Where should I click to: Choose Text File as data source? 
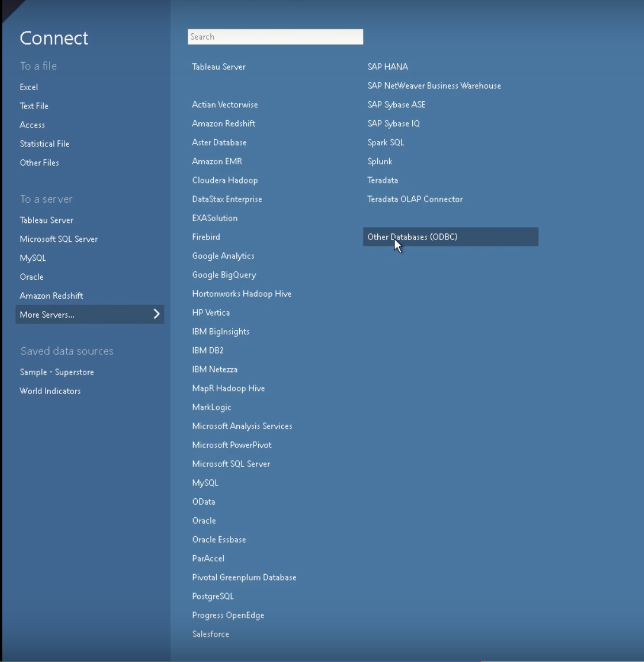tap(34, 106)
